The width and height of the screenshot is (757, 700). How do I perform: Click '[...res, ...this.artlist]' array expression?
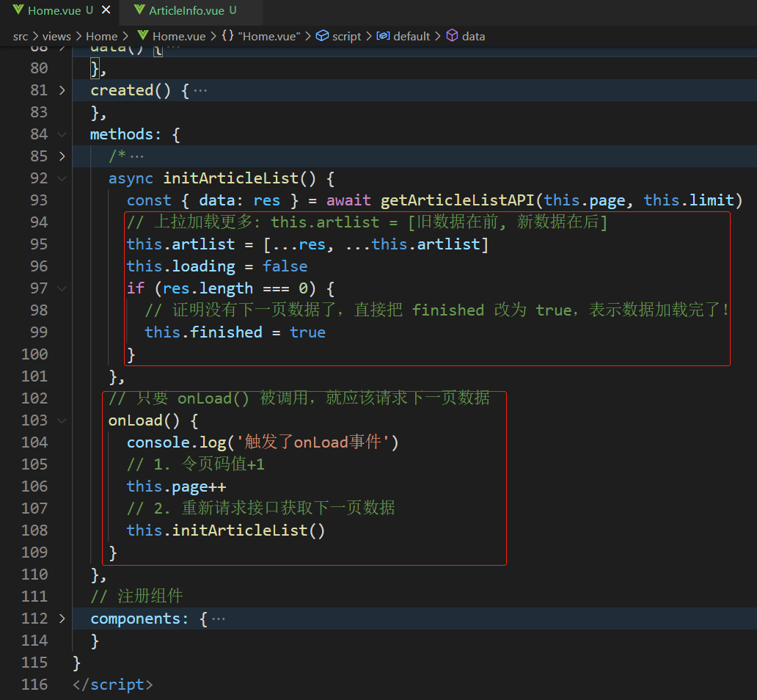376,244
